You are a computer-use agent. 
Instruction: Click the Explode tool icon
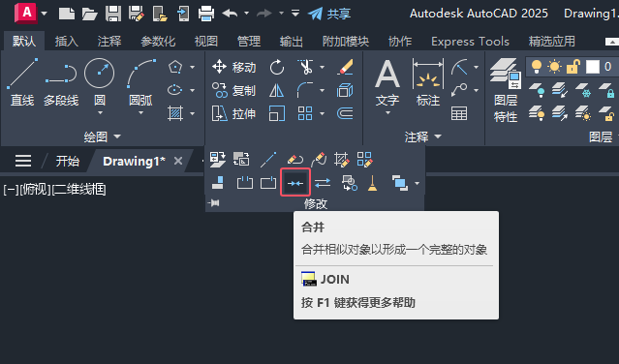coord(345,91)
